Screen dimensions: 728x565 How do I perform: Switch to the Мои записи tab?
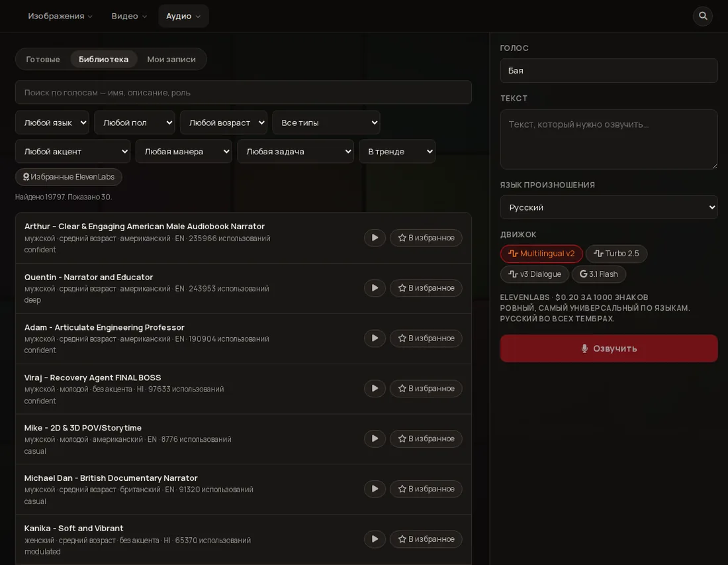[171, 60]
